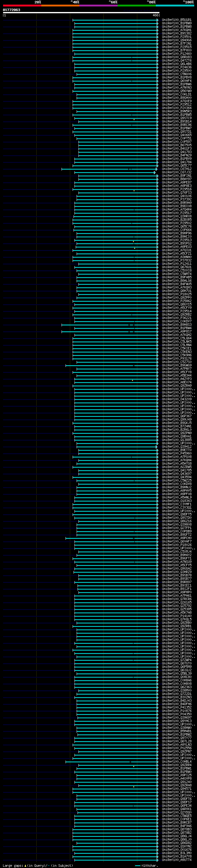Click the alignment bar for UniRef100_Q39412
Viewport: 197px width, 868px height.
(x=117, y=447)
